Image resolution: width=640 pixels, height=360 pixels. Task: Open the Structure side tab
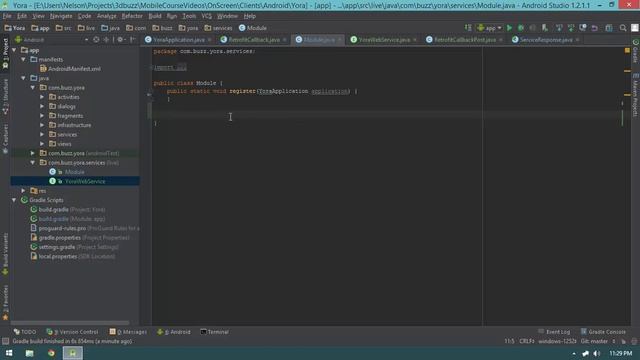[5, 96]
